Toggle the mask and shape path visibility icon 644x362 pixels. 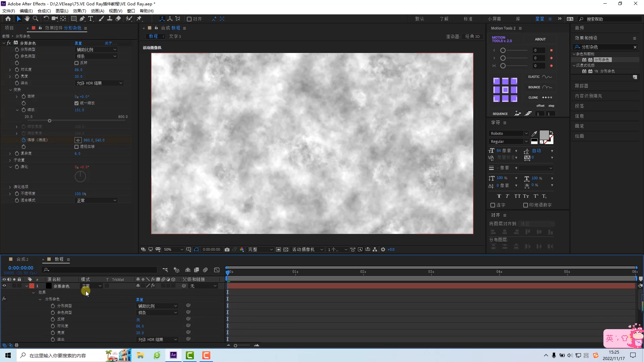tap(196, 249)
